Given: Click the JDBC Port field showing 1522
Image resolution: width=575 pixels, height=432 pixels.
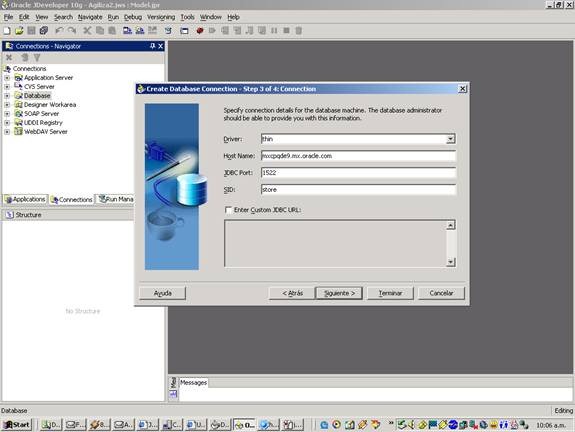Looking at the screenshot, I should click(358, 173).
